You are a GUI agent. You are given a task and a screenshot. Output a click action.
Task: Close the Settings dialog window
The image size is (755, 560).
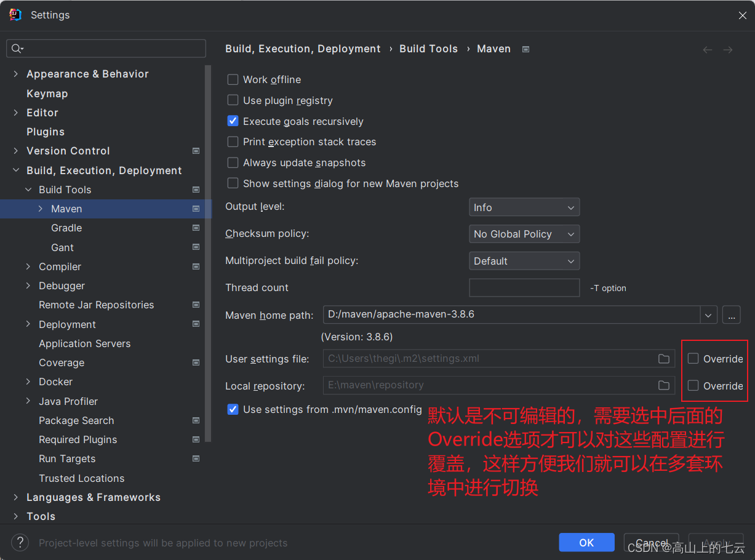pyautogui.click(x=742, y=15)
